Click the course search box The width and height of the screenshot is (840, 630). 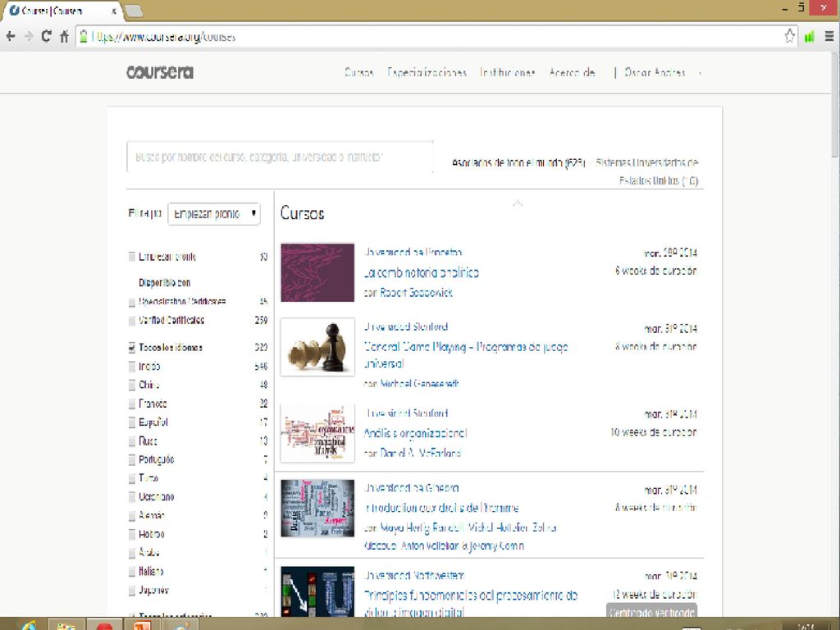point(280,157)
